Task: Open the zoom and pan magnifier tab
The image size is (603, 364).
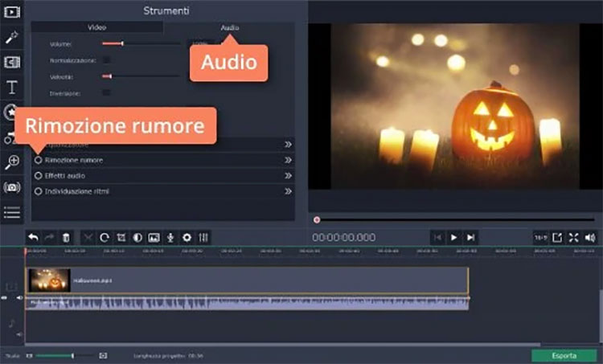Action: coord(12,162)
